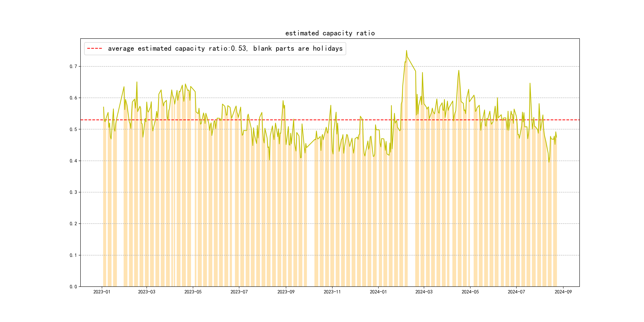Click the 2023-09 x-axis tick label
The image size is (644, 322).
286,292
